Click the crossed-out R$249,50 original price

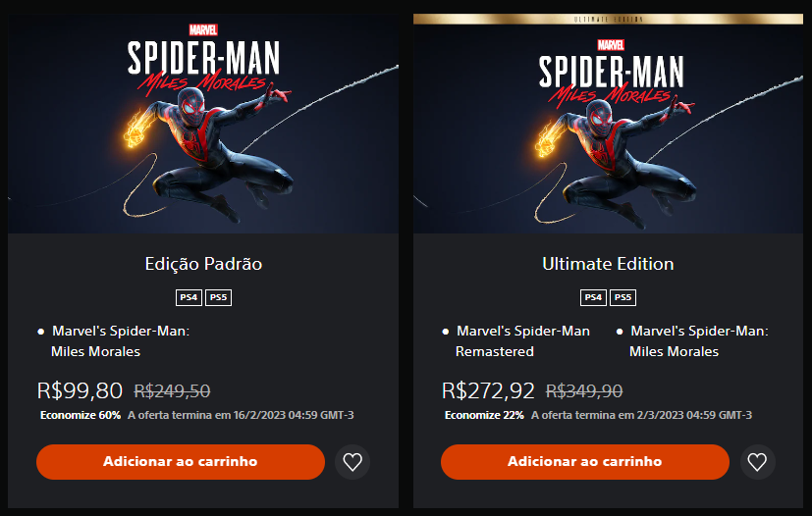point(172,390)
